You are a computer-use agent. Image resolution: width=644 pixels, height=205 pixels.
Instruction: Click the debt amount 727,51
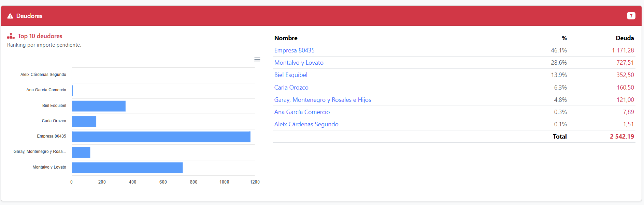[625, 63]
